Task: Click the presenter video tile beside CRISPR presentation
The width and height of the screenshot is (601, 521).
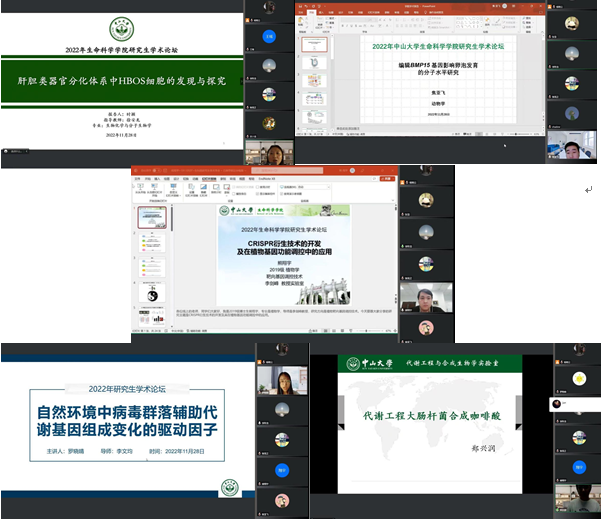Action: click(426, 297)
